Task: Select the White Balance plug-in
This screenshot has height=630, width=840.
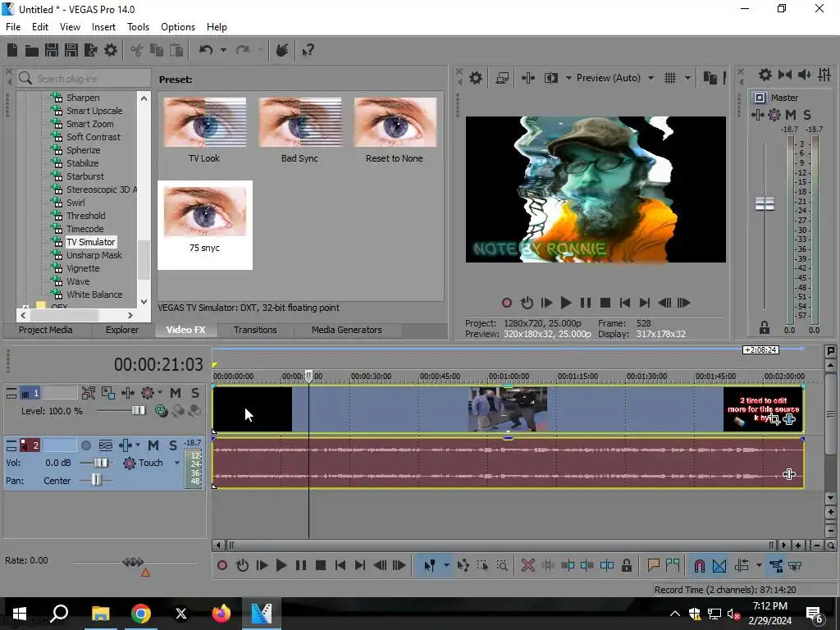Action: (94, 294)
